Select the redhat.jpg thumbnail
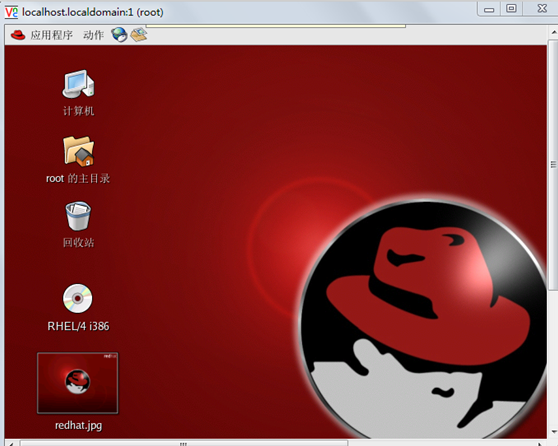This screenshot has width=558, height=446. tap(78, 383)
